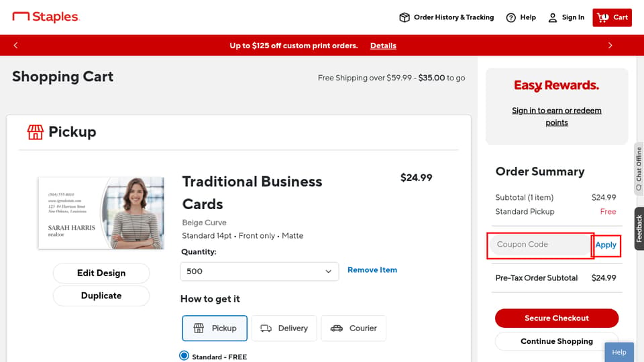
Task: Click the Traditional Business Cards title
Action: 252,192
